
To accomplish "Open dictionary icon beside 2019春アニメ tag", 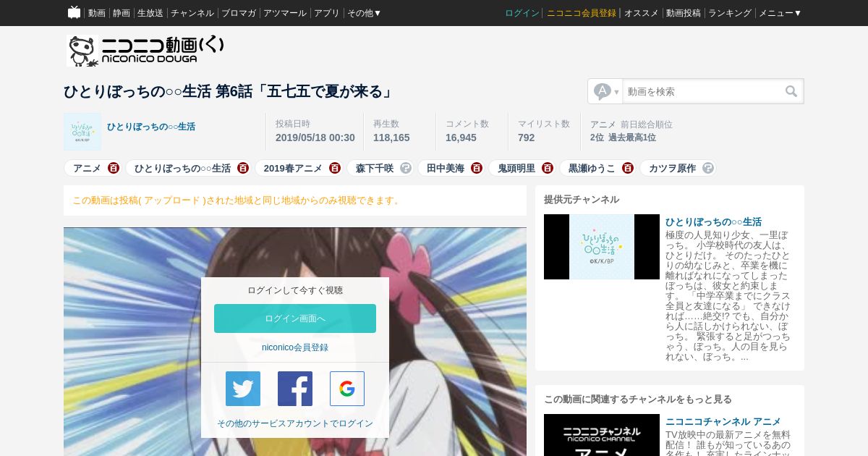I will click(x=335, y=168).
